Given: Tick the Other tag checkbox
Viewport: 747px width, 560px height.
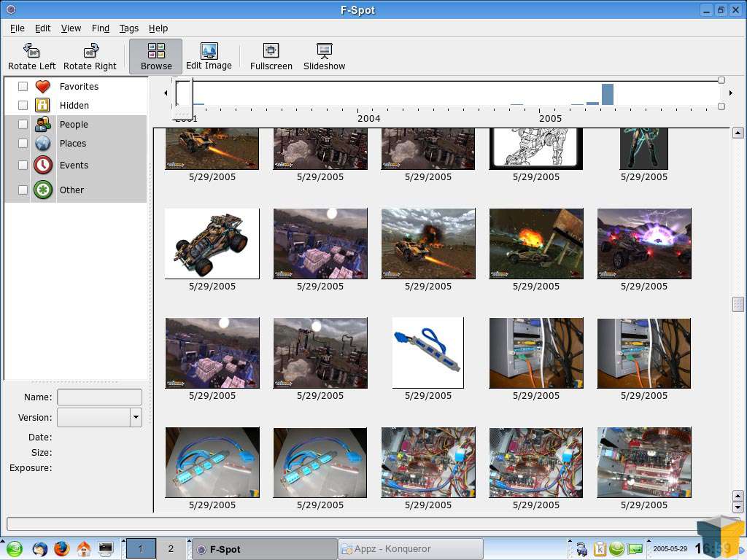Looking at the screenshot, I should click(23, 190).
